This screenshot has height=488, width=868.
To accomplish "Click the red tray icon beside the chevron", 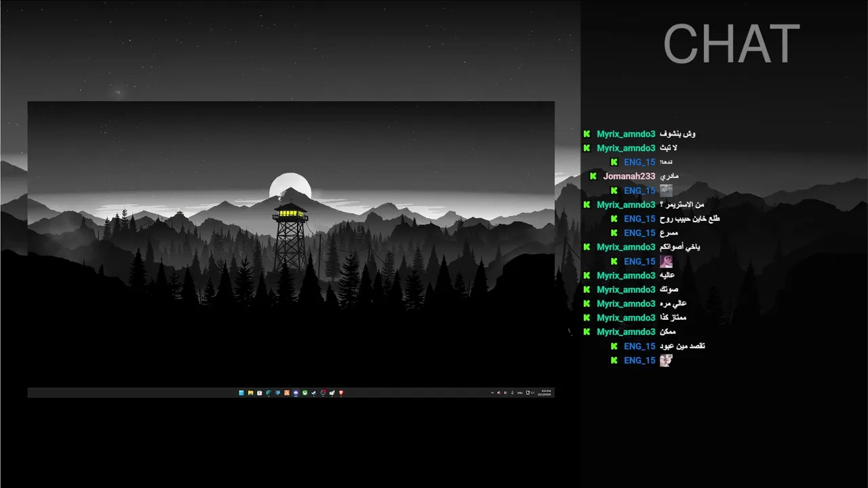I will (500, 392).
